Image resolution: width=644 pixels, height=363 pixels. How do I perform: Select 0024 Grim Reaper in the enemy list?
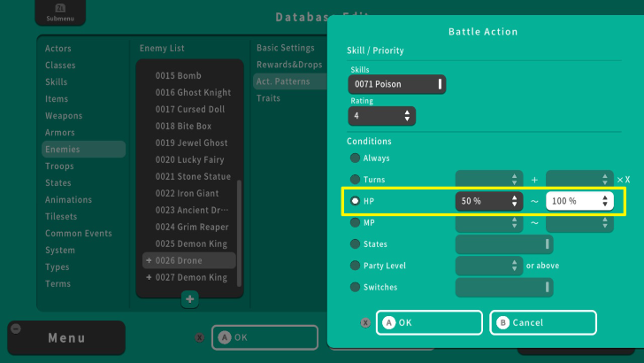click(x=193, y=227)
